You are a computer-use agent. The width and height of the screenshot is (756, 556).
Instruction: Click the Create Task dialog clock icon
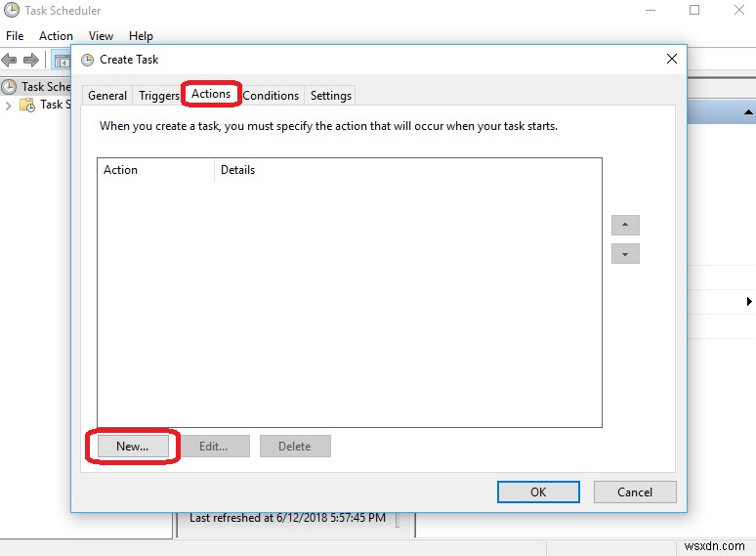(x=87, y=60)
